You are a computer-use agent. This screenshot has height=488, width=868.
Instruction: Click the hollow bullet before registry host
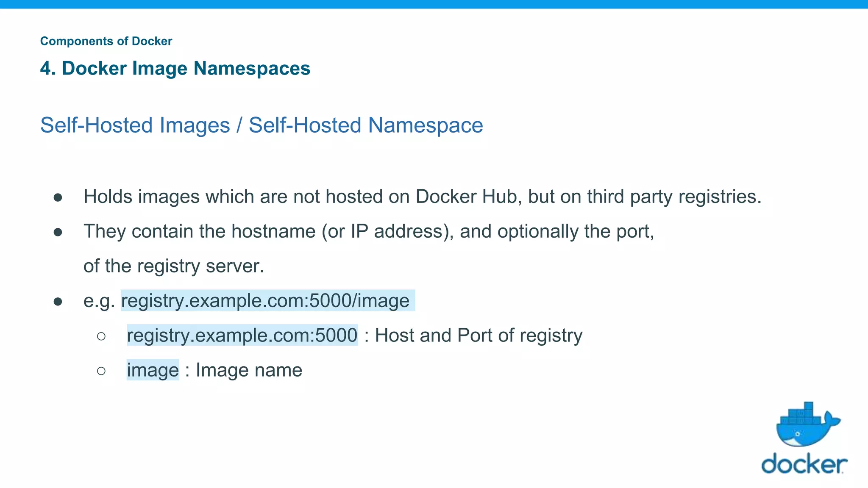click(101, 336)
